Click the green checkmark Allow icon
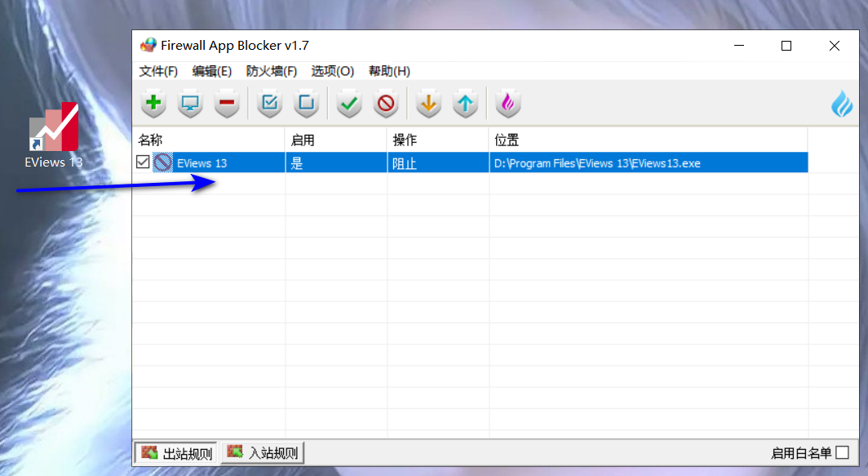Image resolution: width=868 pixels, height=476 pixels. tap(349, 103)
